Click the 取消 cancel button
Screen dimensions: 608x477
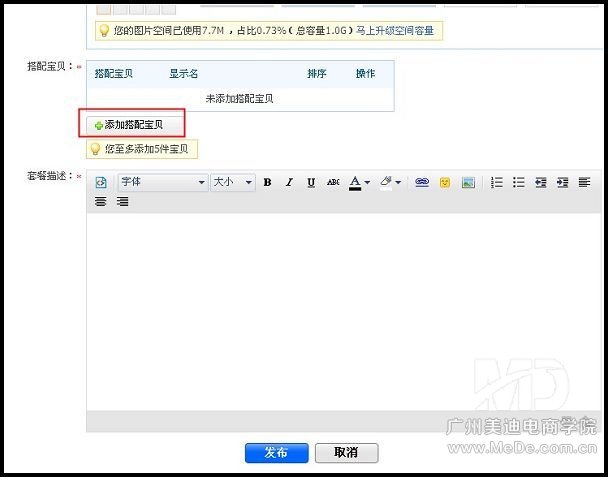coord(347,453)
